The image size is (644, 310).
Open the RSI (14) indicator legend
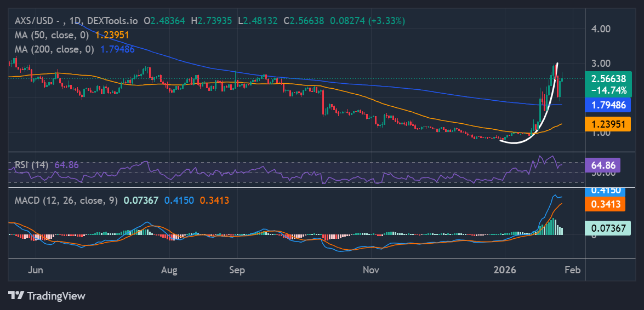coord(31,164)
